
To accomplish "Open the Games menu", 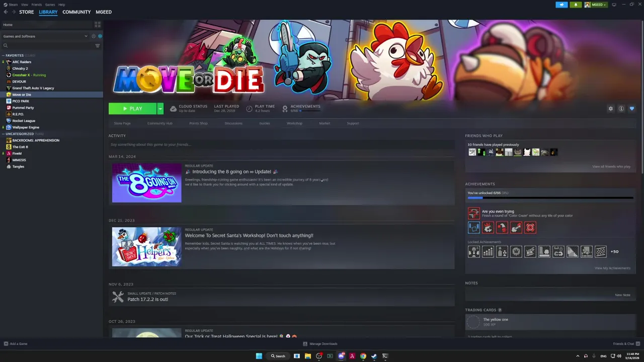I will click(x=50, y=5).
